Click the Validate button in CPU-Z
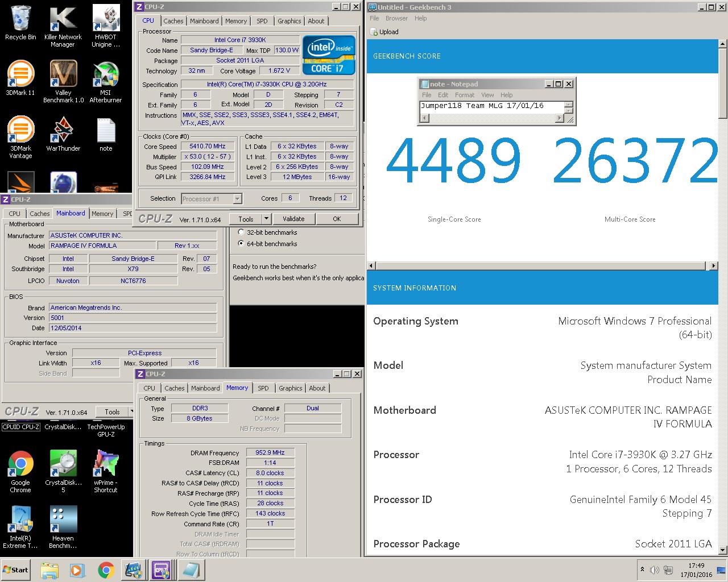 [293, 219]
